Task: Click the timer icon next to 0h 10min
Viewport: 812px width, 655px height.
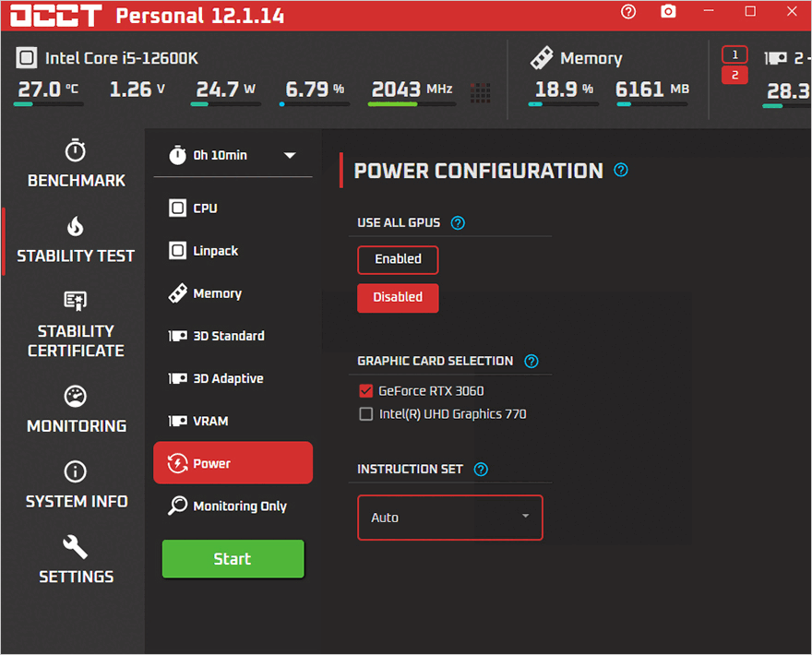Action: [177, 155]
